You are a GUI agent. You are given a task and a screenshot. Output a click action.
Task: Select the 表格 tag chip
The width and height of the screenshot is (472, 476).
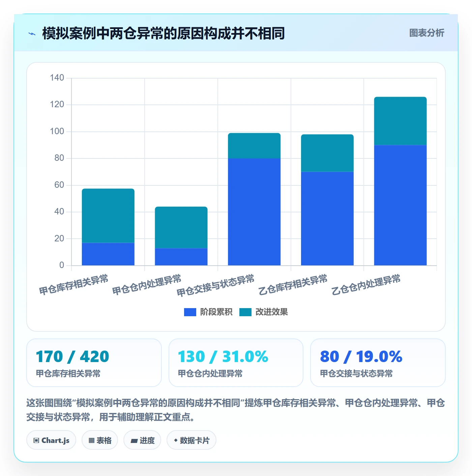point(100,440)
